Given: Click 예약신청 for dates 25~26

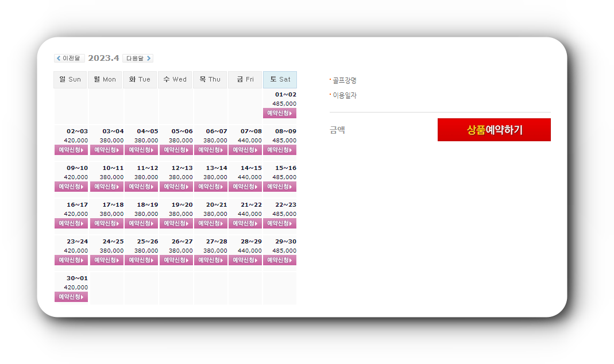Looking at the screenshot, I should 141,260.
